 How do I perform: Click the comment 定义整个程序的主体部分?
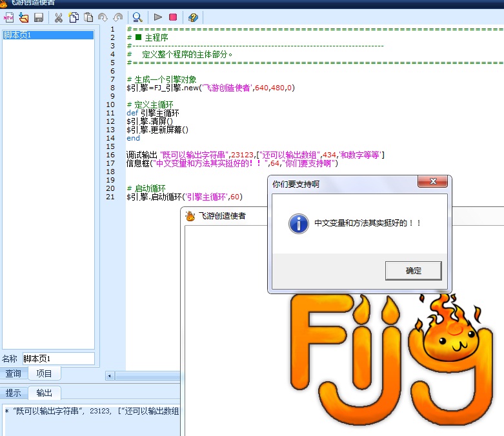click(x=180, y=54)
